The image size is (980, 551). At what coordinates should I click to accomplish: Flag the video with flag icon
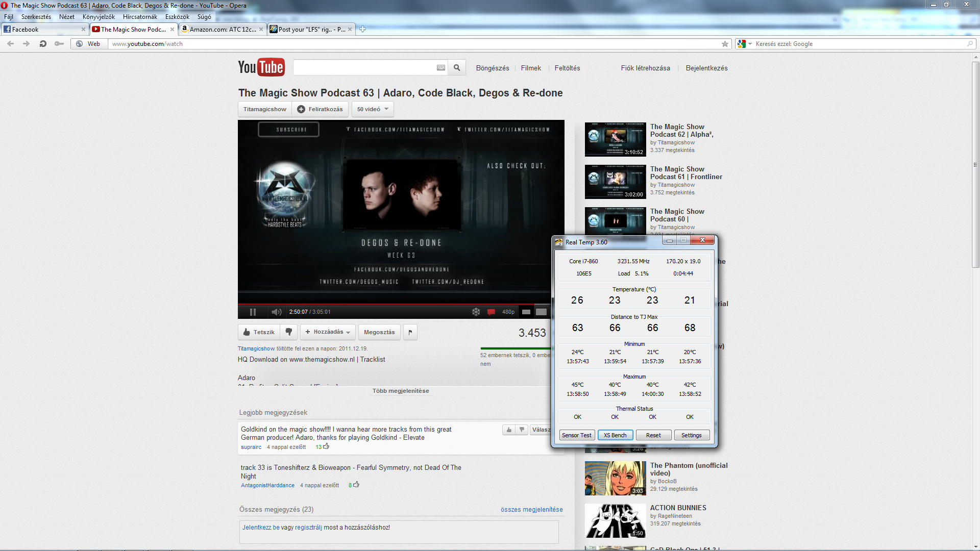tap(410, 332)
